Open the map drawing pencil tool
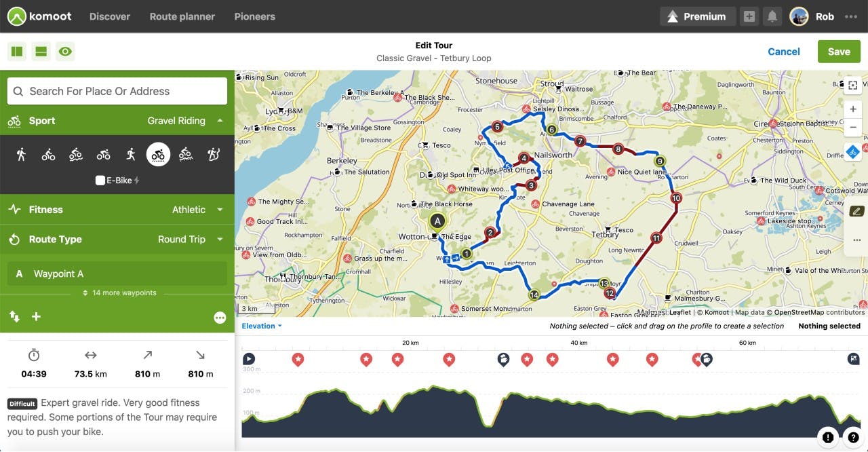Image resolution: width=868 pixels, height=452 pixels. [856, 211]
